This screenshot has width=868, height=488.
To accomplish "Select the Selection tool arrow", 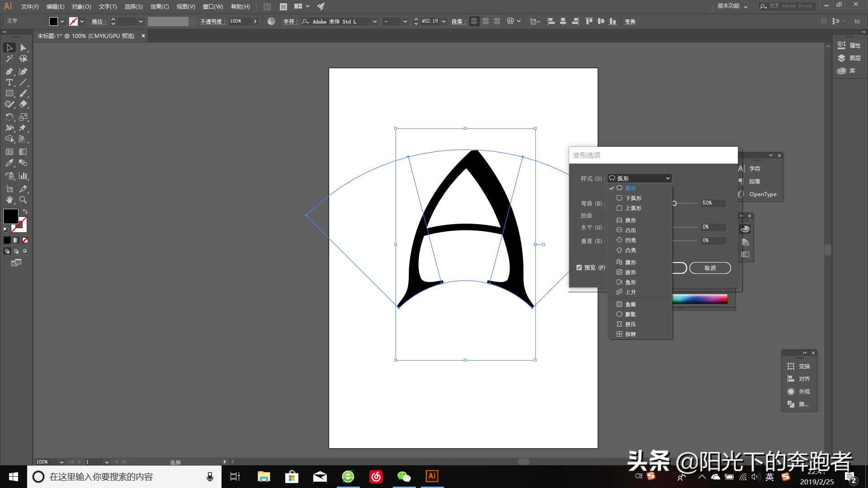I will click(x=9, y=47).
